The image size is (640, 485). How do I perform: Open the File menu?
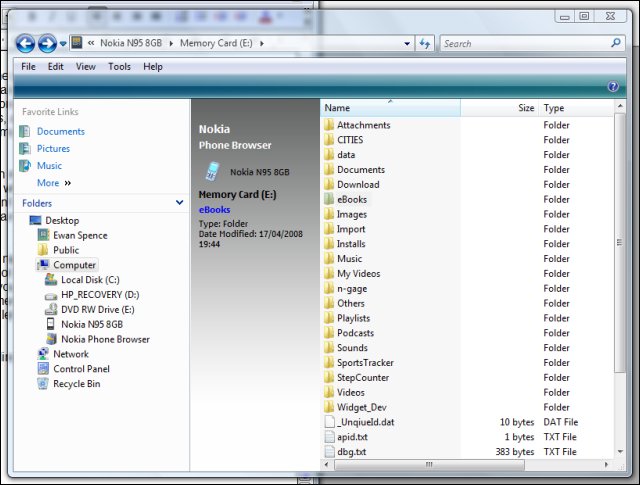coord(28,67)
